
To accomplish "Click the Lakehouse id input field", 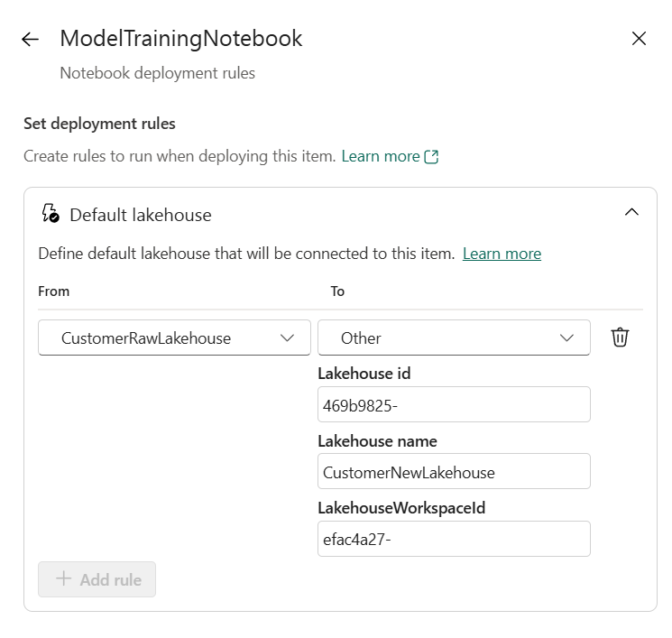I will tap(454, 405).
